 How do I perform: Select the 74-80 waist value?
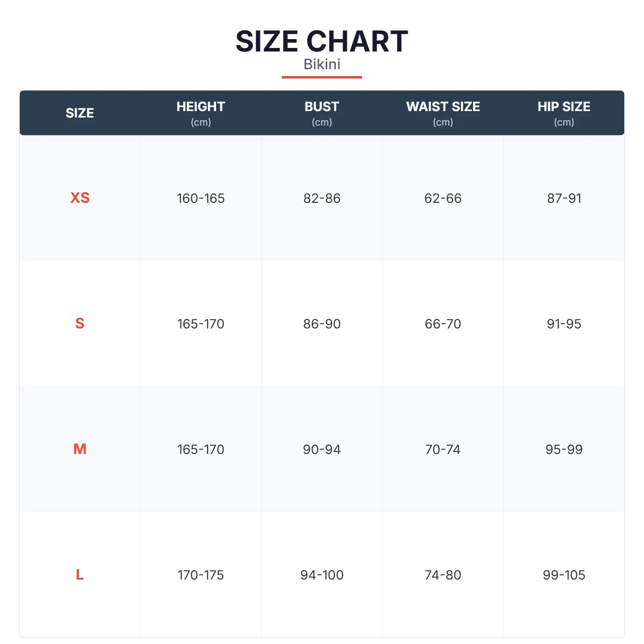coord(443,575)
